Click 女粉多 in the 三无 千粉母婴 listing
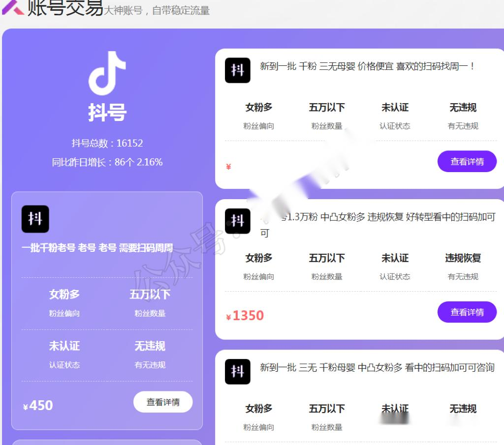This screenshot has height=445, width=504. tap(259, 409)
